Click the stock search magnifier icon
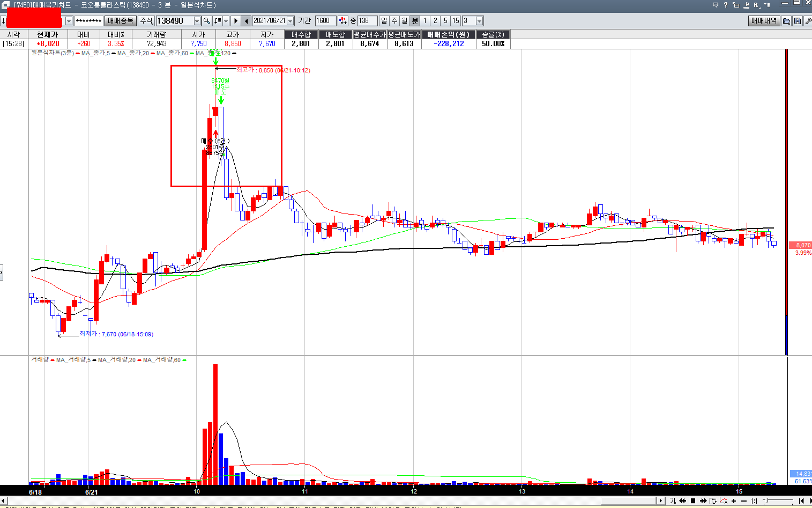 pos(207,21)
